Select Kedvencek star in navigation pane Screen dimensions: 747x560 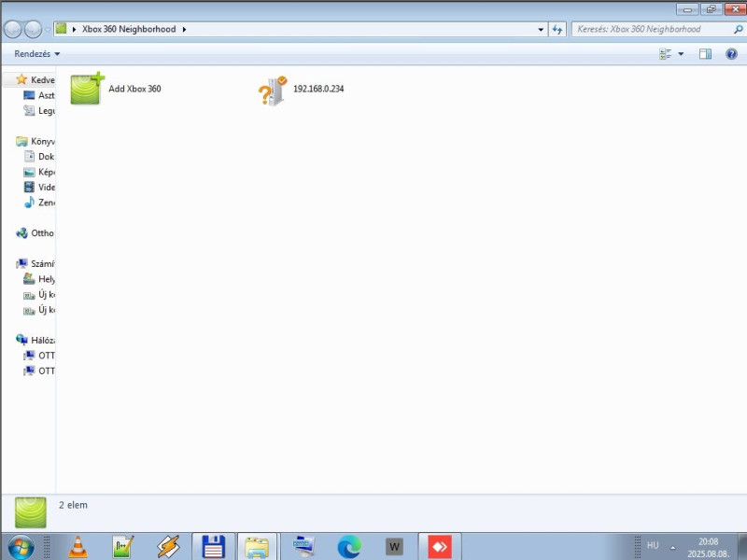[21, 79]
